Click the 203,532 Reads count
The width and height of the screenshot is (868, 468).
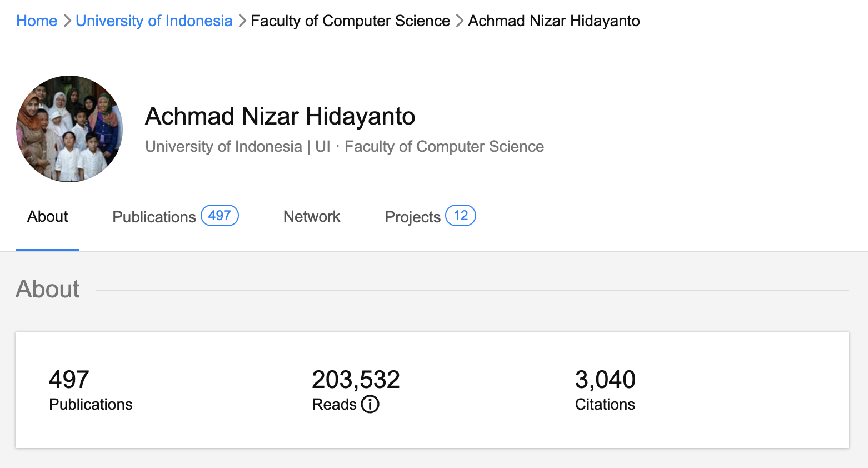[x=356, y=380]
